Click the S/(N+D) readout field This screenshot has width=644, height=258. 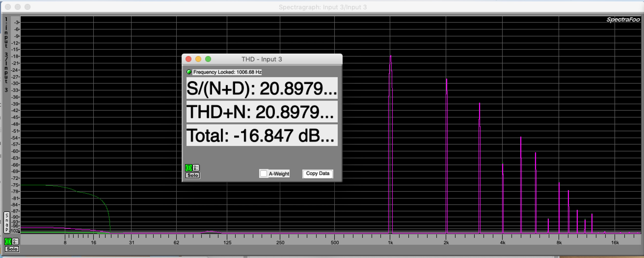262,88
